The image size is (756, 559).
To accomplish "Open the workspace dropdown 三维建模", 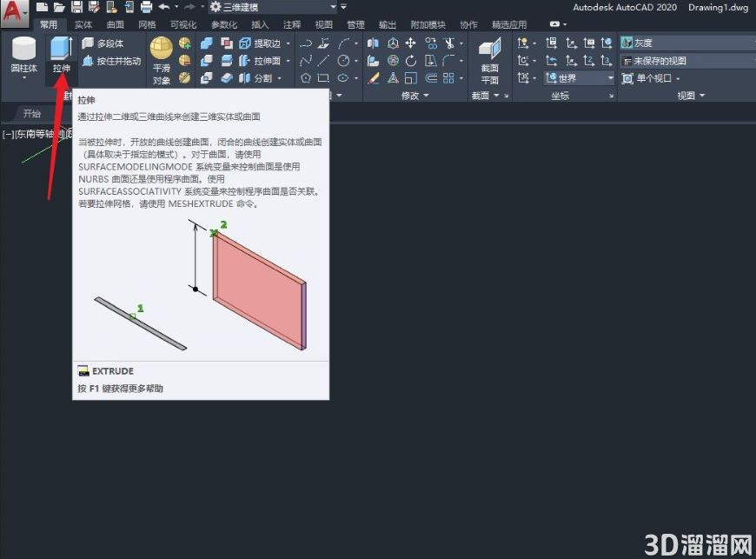I will 274,7.
